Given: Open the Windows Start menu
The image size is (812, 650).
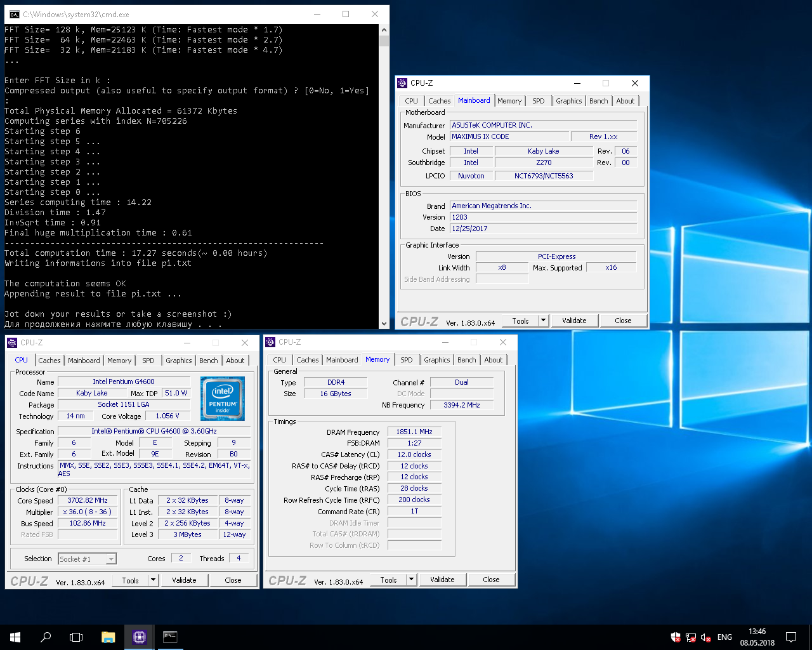Looking at the screenshot, I should (15, 637).
